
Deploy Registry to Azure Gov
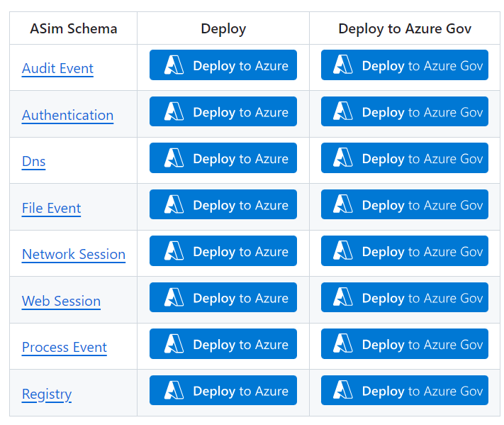pyautogui.click(x=405, y=390)
